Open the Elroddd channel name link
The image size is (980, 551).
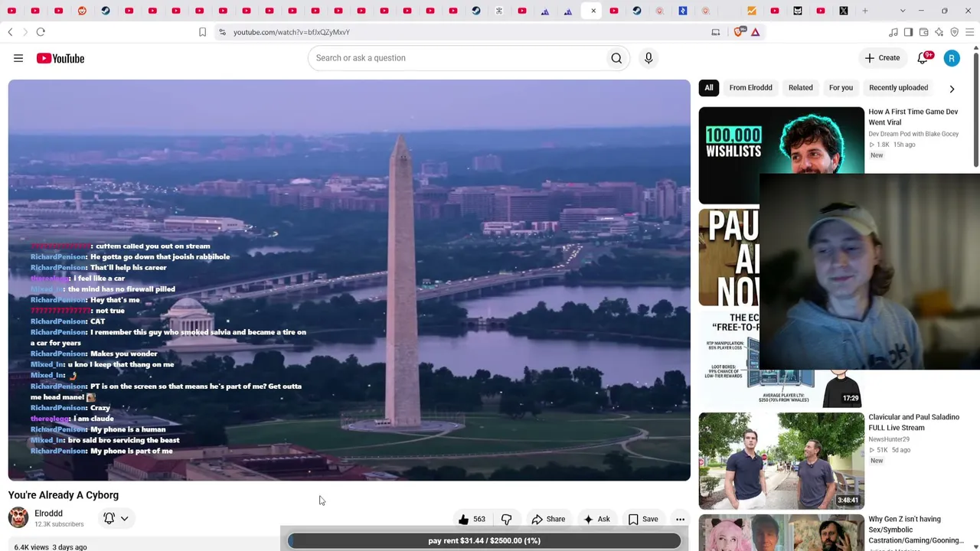click(48, 514)
